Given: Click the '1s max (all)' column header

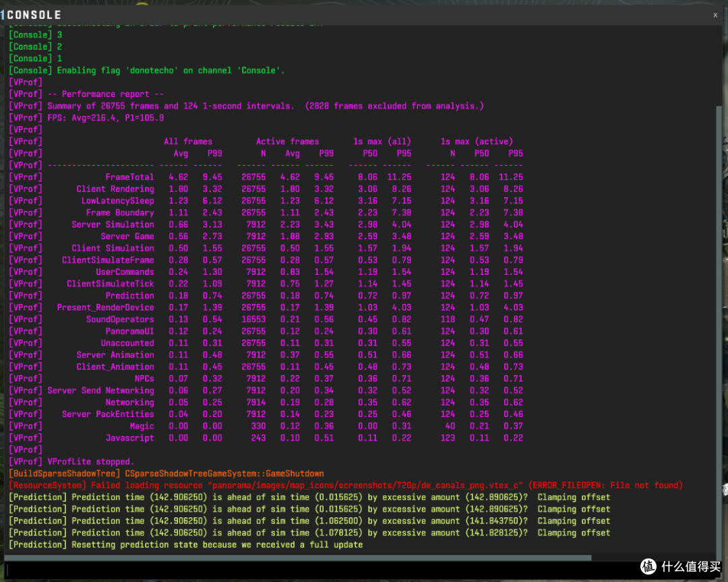Looking at the screenshot, I should pyautogui.click(x=382, y=141).
